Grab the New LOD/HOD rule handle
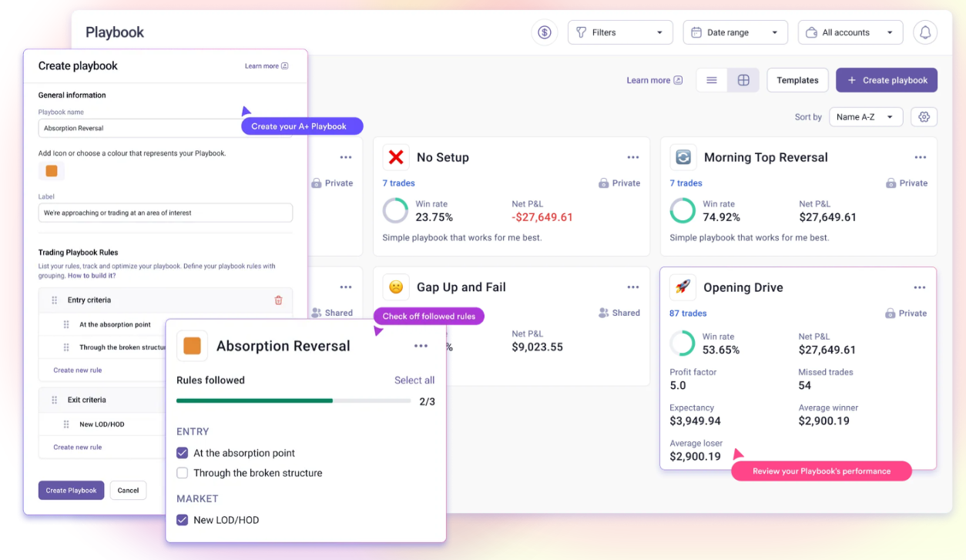This screenshot has height=560, width=966. point(66,424)
